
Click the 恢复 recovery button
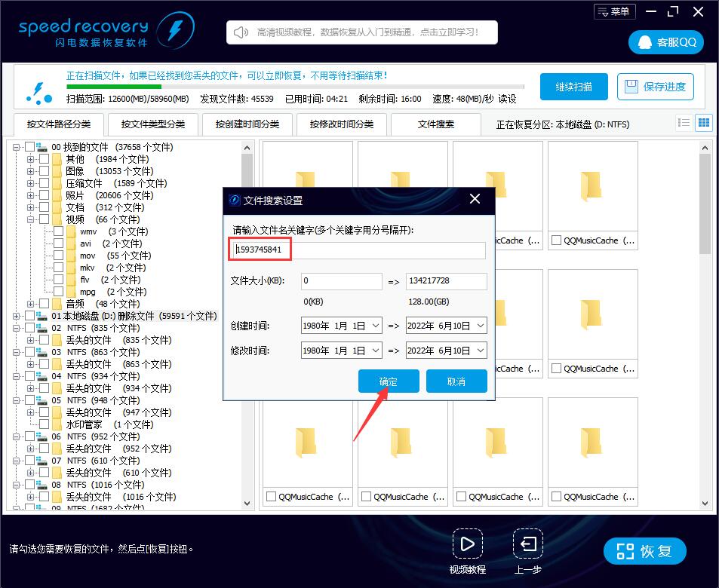(x=644, y=551)
